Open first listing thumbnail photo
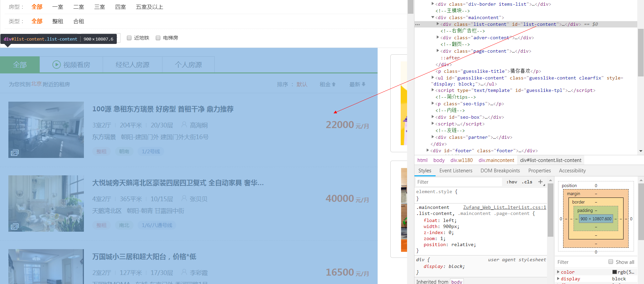 click(x=46, y=130)
